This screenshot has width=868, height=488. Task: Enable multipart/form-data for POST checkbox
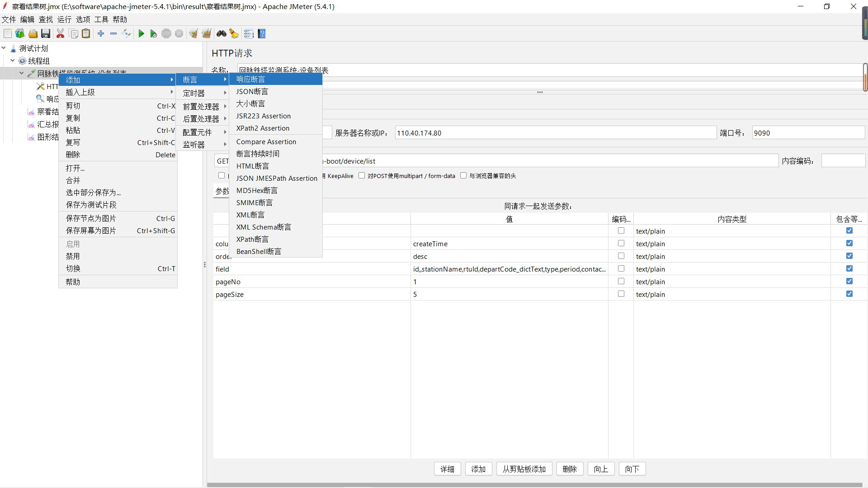coord(362,176)
